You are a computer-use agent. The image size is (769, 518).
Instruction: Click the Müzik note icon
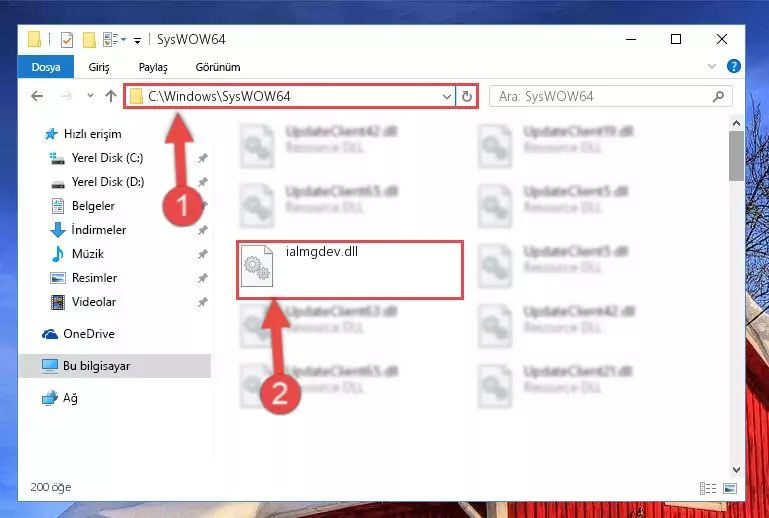tap(57, 254)
